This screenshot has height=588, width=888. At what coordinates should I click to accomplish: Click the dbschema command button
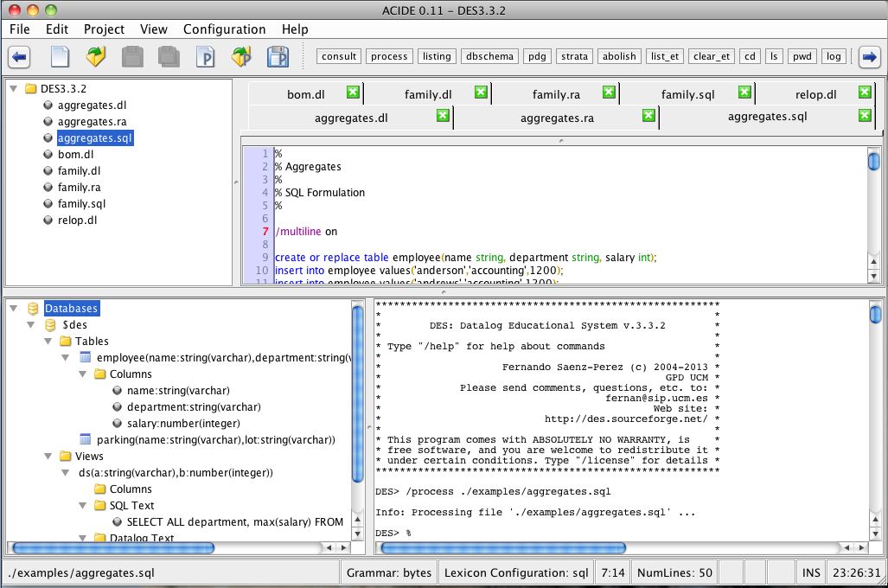click(489, 56)
